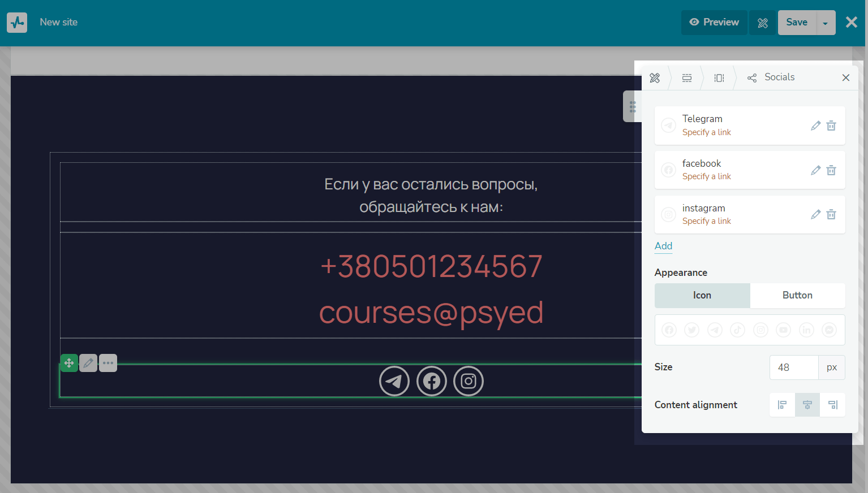868x493 pixels.
Task: Align content to the left
Action: (x=782, y=405)
